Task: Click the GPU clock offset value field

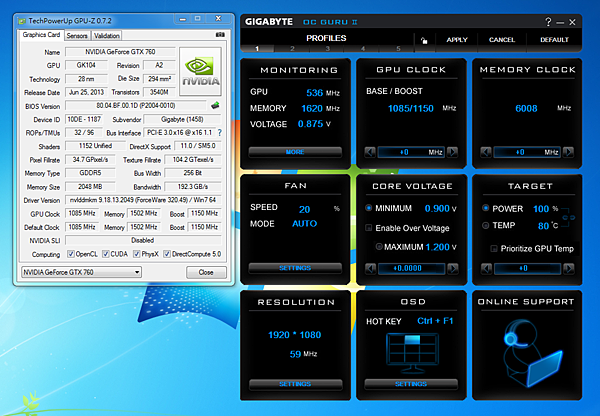Action: 411,152
